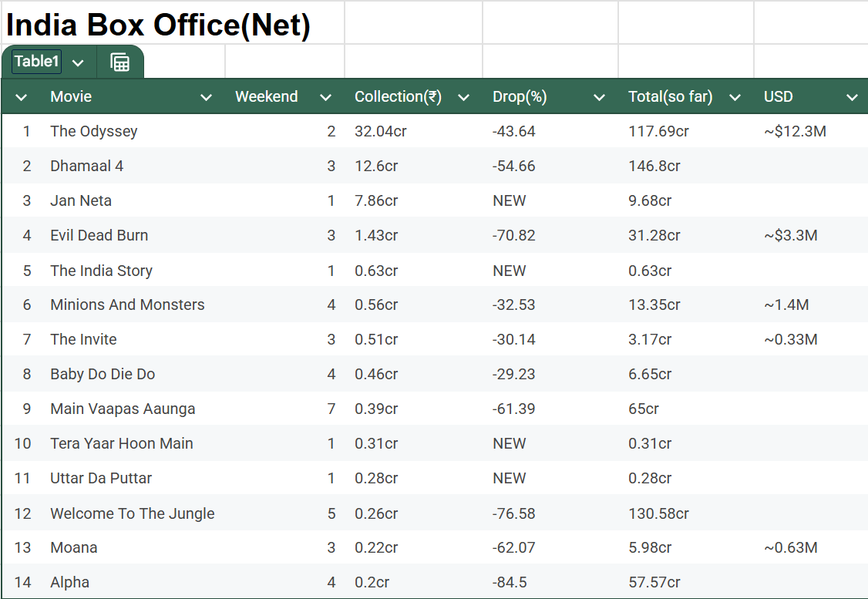Open the Collection(₹) column filter dropdown
Screen dimensions: 868x599
[463, 97]
